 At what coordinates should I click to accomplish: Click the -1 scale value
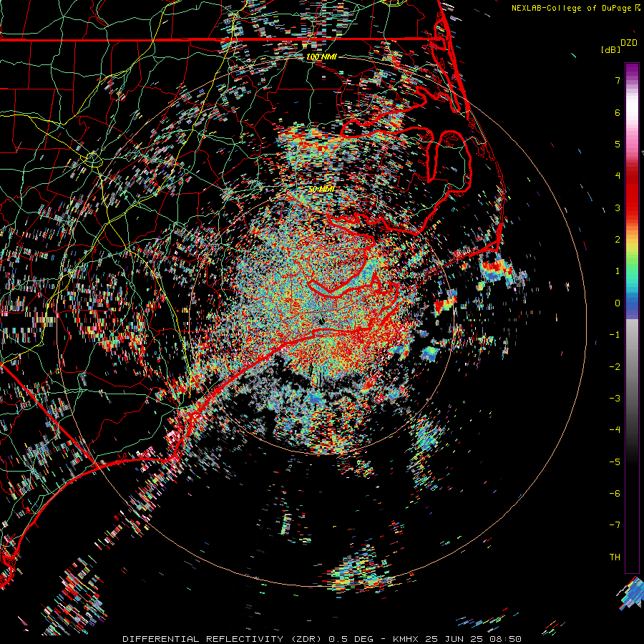click(615, 335)
